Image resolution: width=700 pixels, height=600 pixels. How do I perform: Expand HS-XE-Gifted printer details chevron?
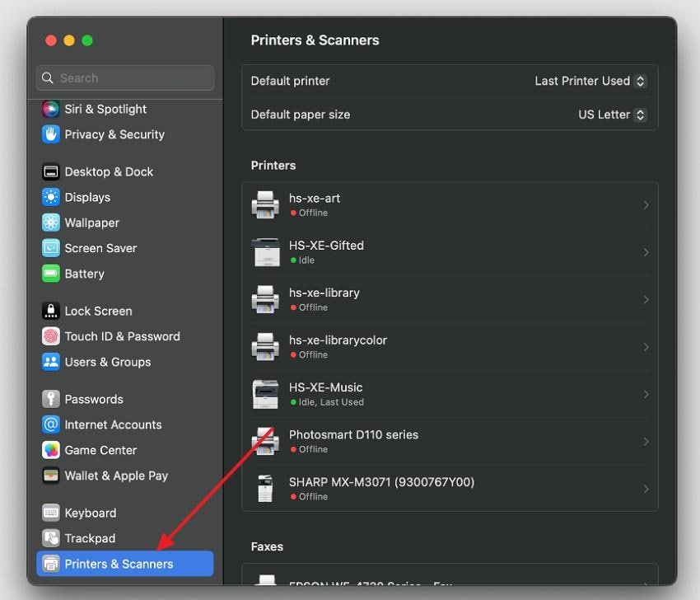click(x=646, y=252)
